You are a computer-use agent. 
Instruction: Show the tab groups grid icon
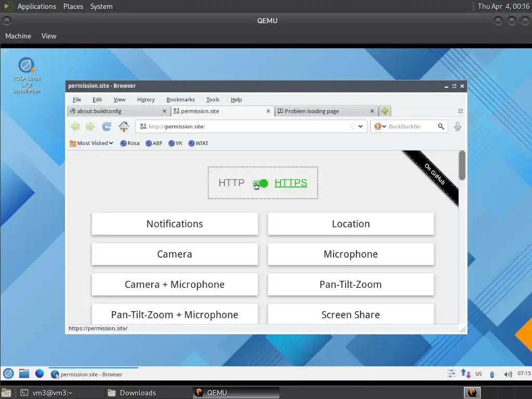[x=460, y=111]
